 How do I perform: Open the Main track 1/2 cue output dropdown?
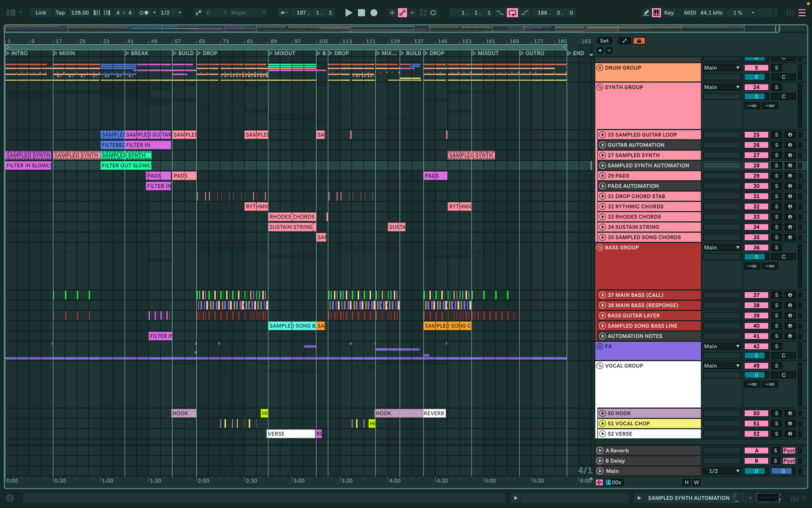coord(721,471)
